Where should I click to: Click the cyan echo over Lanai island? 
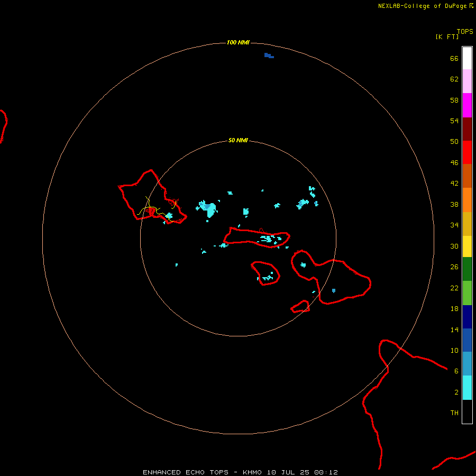(267, 277)
